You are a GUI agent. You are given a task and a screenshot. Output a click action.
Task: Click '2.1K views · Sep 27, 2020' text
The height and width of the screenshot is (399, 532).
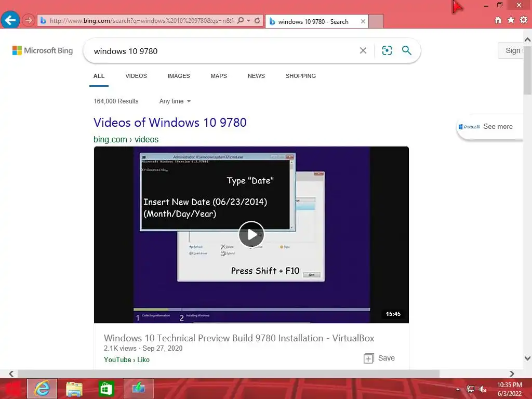point(143,349)
